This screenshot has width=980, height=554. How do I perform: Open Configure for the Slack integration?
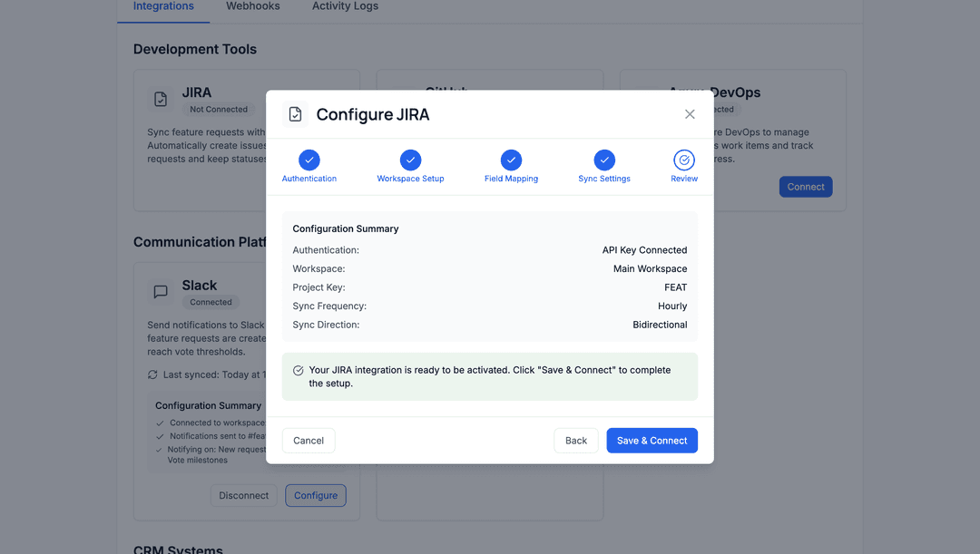pyautogui.click(x=315, y=495)
